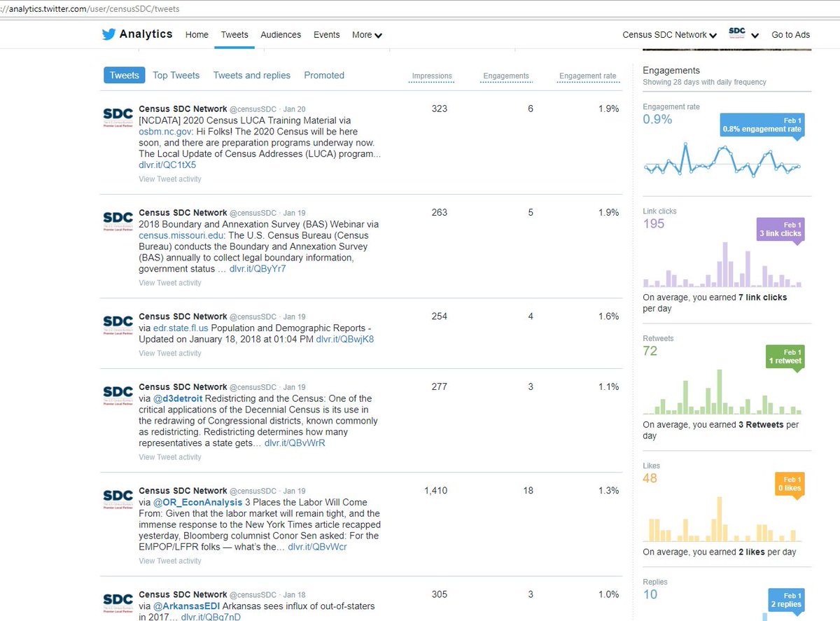Switch to the Top Tweets tab
840x621 pixels.
pos(176,75)
